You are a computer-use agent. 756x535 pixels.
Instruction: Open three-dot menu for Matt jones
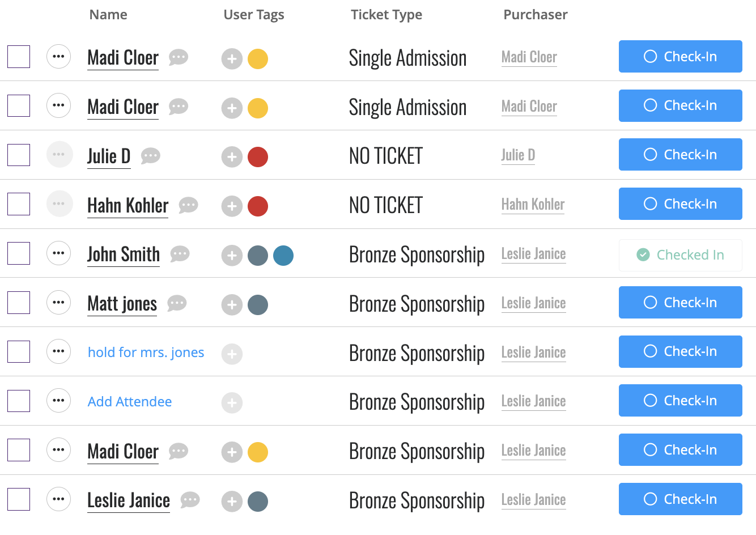pyautogui.click(x=58, y=303)
